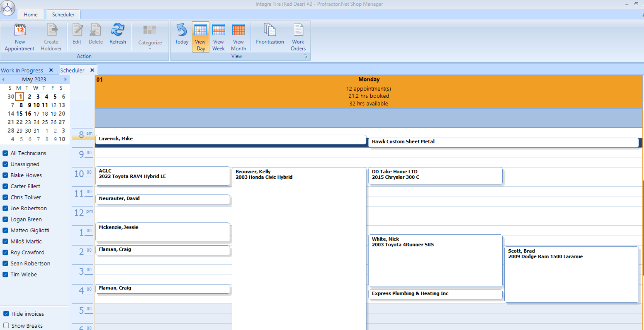Image resolution: width=644 pixels, height=330 pixels.
Task: Uncheck Logan Breen technician
Action: point(5,219)
